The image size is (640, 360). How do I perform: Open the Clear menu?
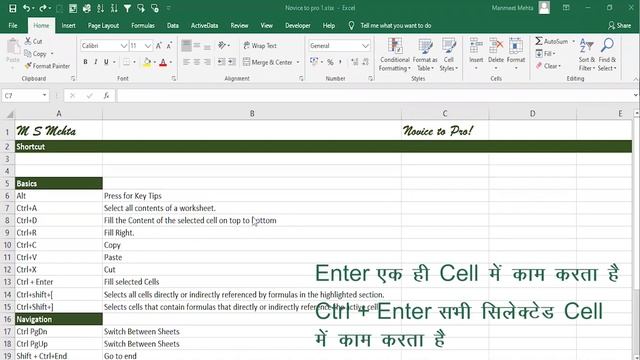[548, 66]
